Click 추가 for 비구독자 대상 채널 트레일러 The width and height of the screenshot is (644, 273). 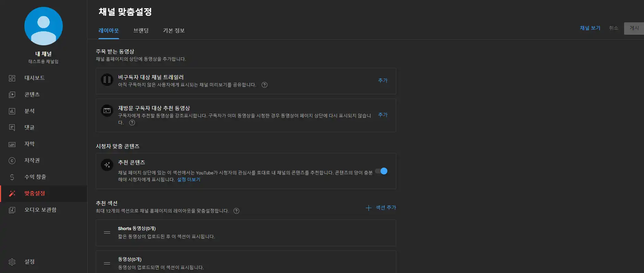click(x=383, y=80)
